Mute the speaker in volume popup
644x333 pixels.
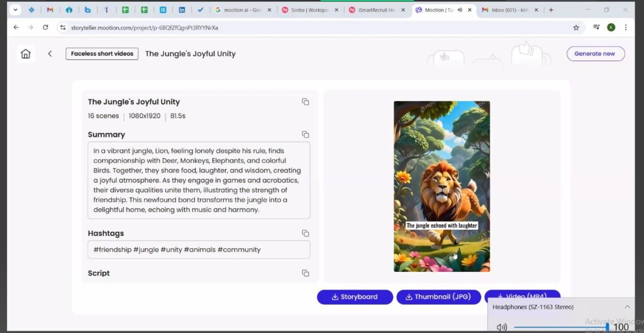point(501,327)
